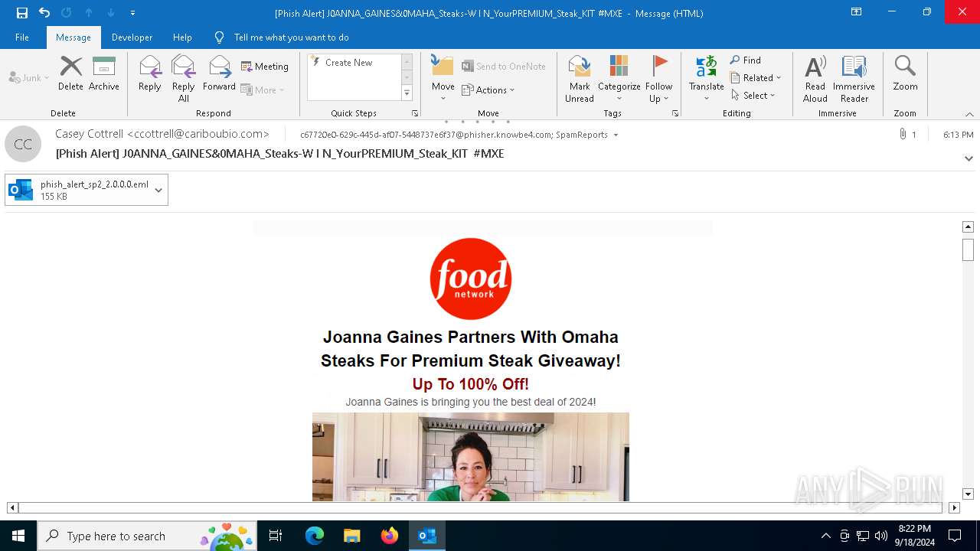Open the Quick Steps dialog launcher

415,113
